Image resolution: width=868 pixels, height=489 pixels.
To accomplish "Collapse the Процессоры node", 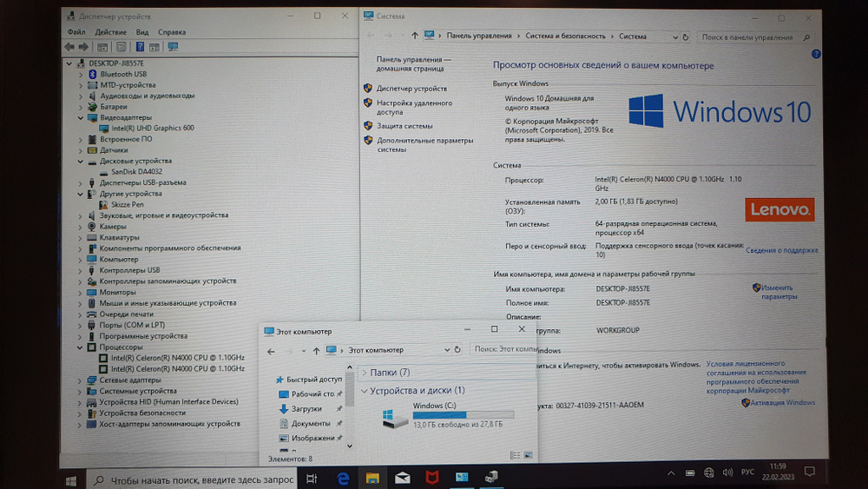I will click(x=80, y=347).
